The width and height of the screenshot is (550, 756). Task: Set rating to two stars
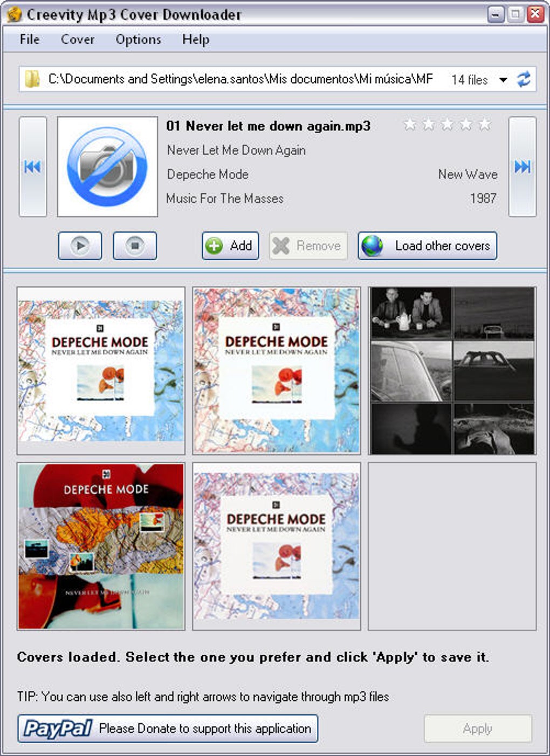pyautogui.click(x=429, y=124)
